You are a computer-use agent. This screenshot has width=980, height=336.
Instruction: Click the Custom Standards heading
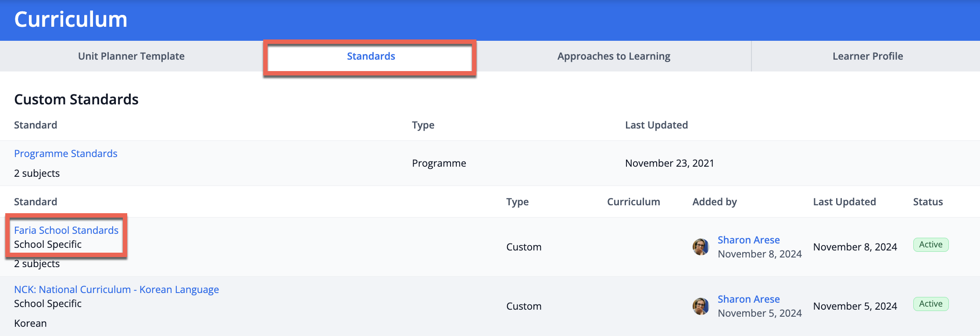76,100
